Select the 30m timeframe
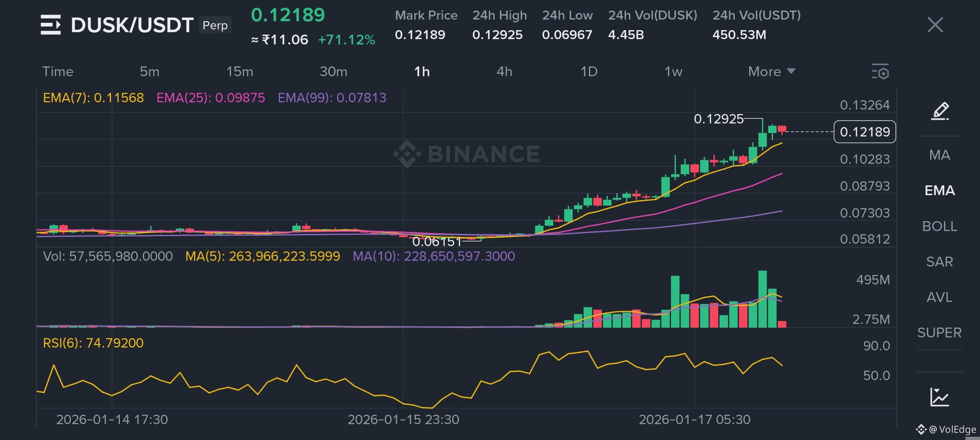Image resolution: width=980 pixels, height=440 pixels. click(x=333, y=72)
